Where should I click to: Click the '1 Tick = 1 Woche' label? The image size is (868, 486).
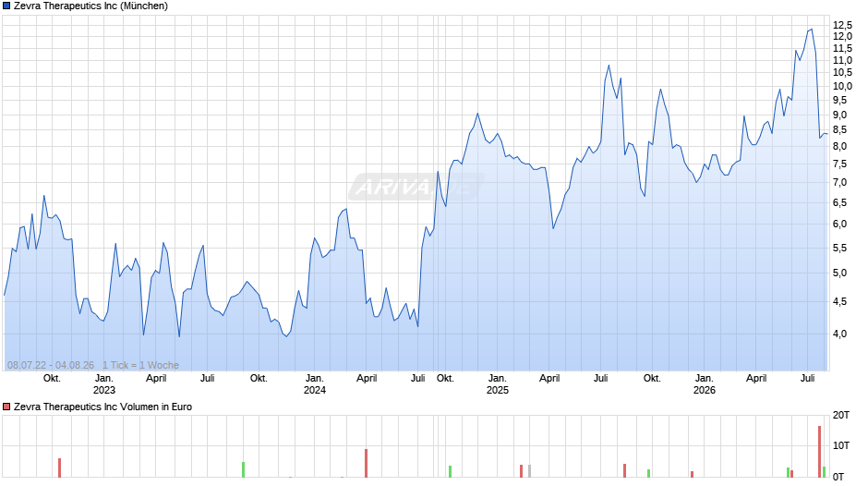(140, 365)
